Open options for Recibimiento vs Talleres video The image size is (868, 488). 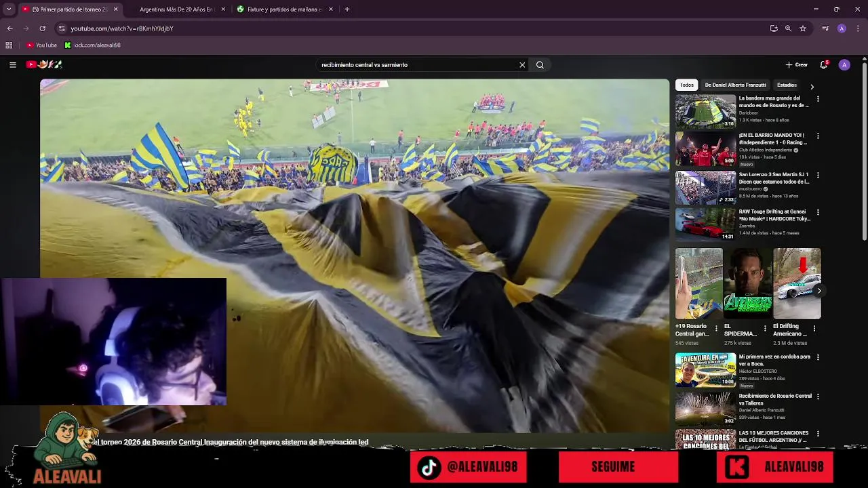coord(818,396)
